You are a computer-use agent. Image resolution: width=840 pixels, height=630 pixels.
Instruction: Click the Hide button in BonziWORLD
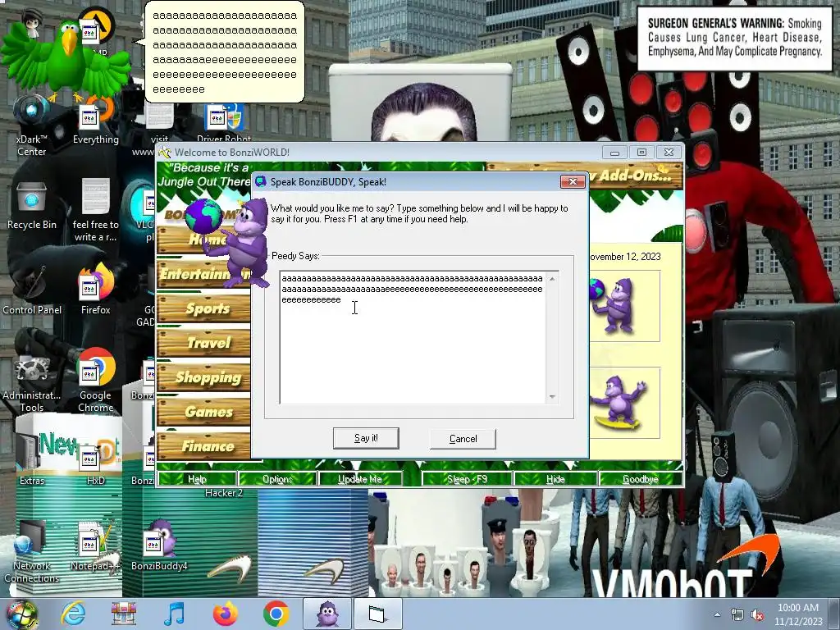click(x=555, y=478)
